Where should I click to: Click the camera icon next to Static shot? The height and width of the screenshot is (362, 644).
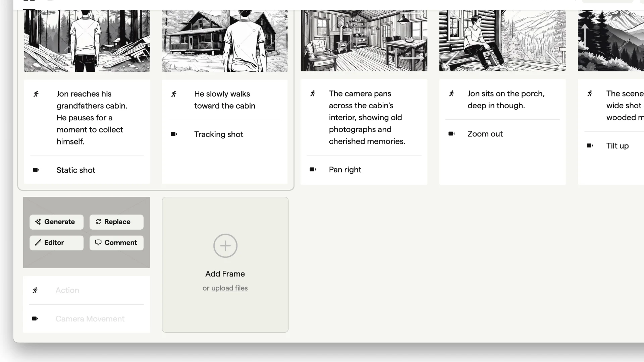(36, 170)
